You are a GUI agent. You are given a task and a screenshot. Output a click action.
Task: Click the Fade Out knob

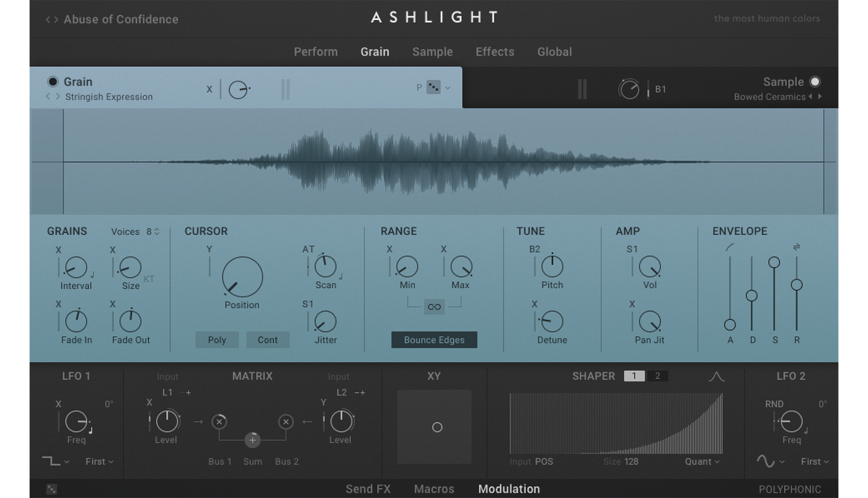click(131, 321)
